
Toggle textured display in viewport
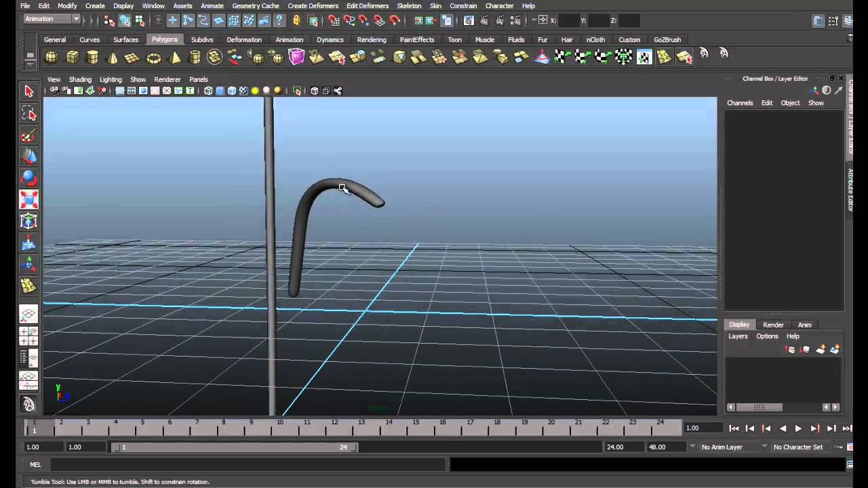click(243, 91)
